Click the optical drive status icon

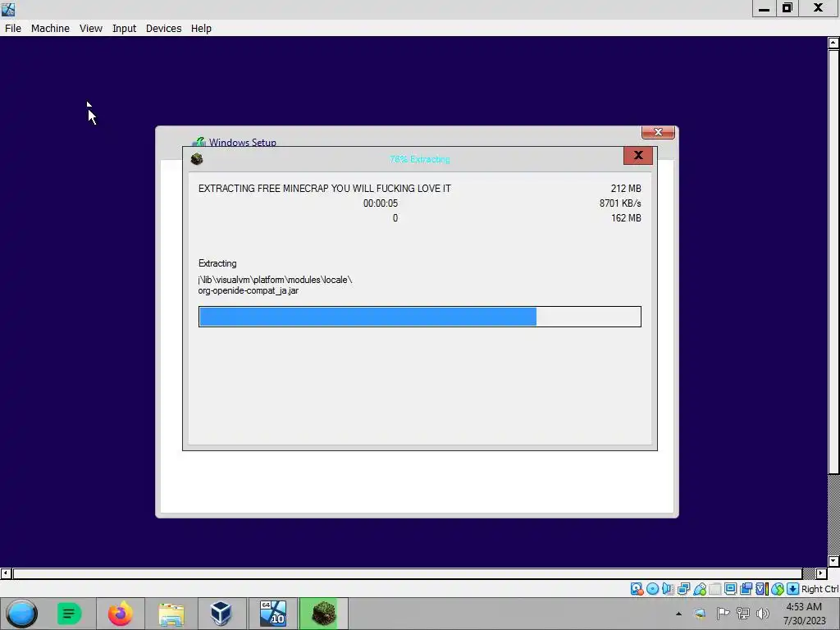(x=652, y=589)
